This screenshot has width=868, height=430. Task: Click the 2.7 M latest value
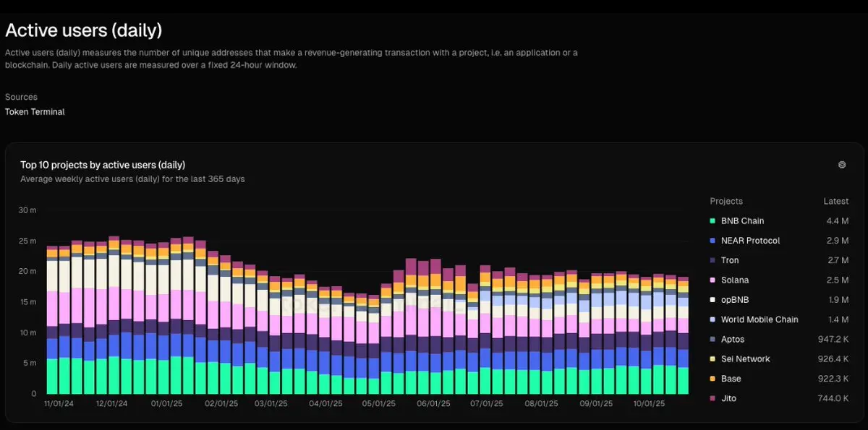click(x=838, y=260)
